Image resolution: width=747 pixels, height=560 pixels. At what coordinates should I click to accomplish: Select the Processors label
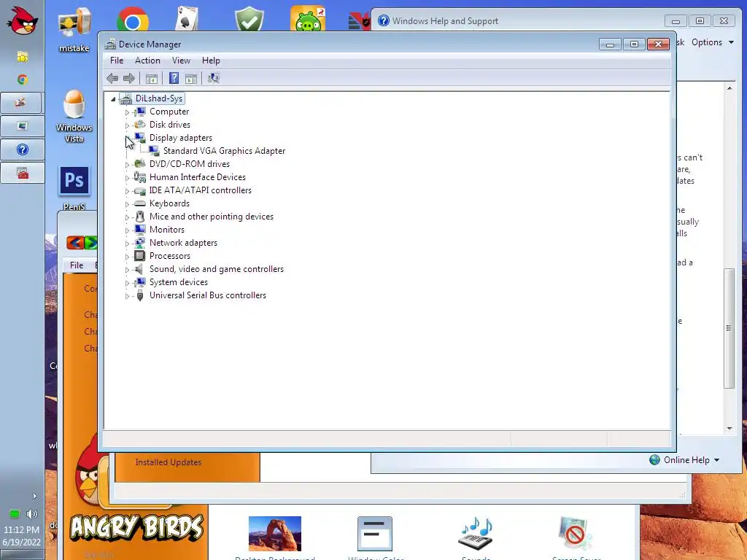click(x=170, y=256)
